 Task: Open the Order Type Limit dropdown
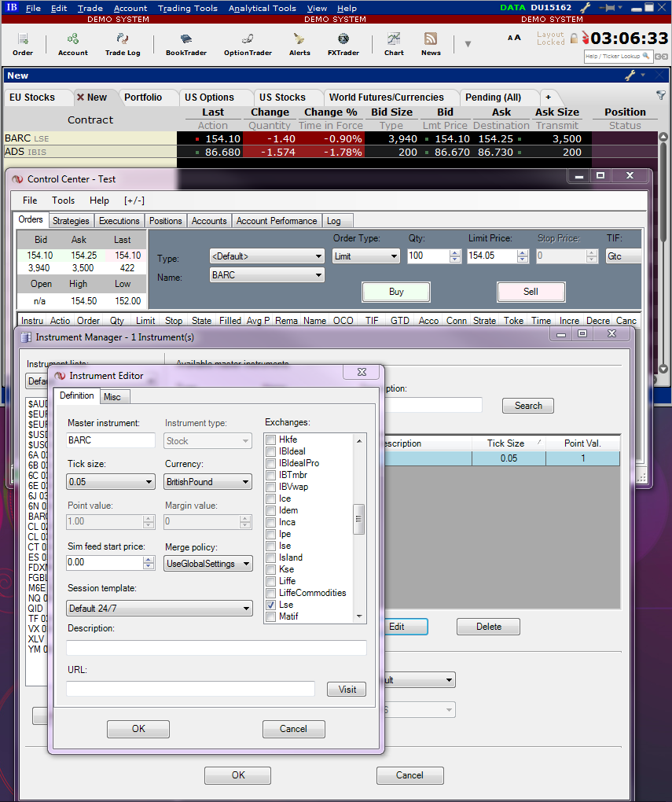pos(365,256)
